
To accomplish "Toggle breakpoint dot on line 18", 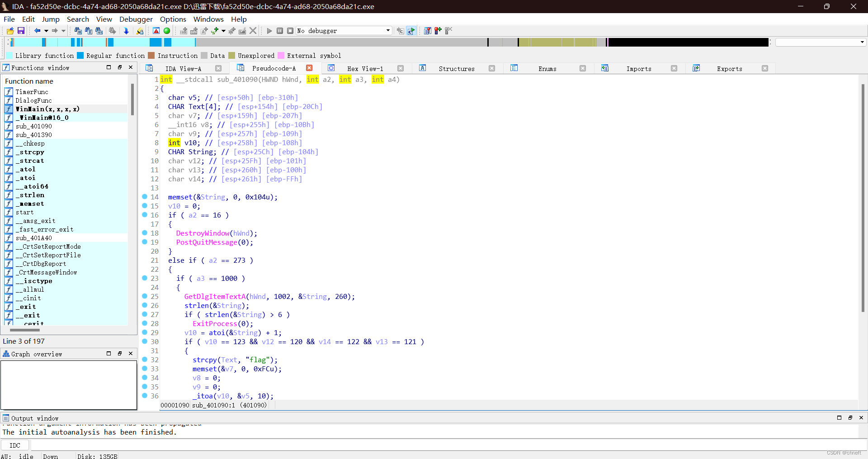I will (x=145, y=233).
